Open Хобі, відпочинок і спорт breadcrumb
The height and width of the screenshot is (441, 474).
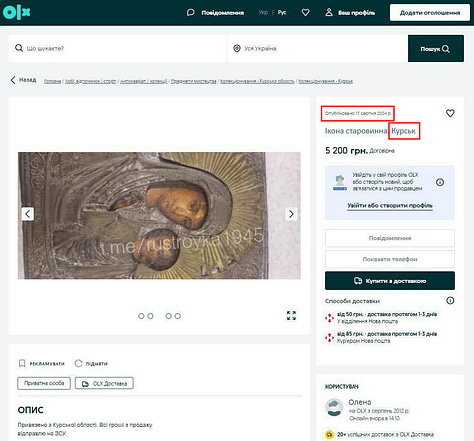(x=90, y=81)
